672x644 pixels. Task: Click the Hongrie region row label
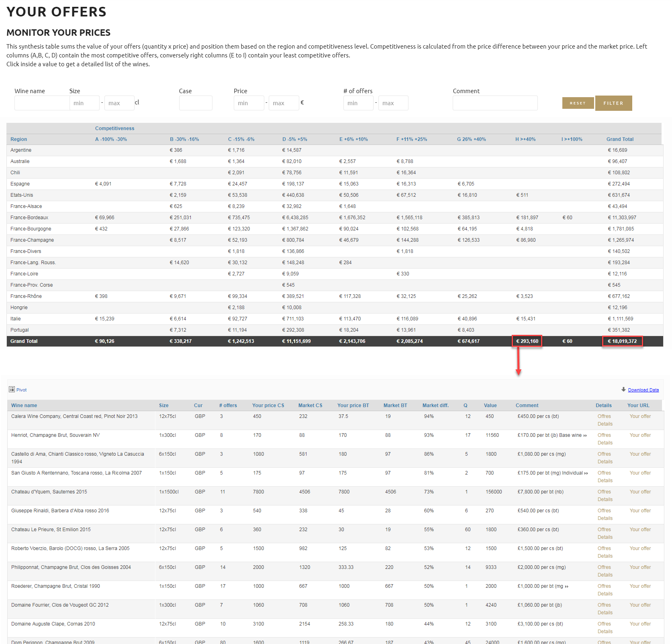pyautogui.click(x=19, y=308)
